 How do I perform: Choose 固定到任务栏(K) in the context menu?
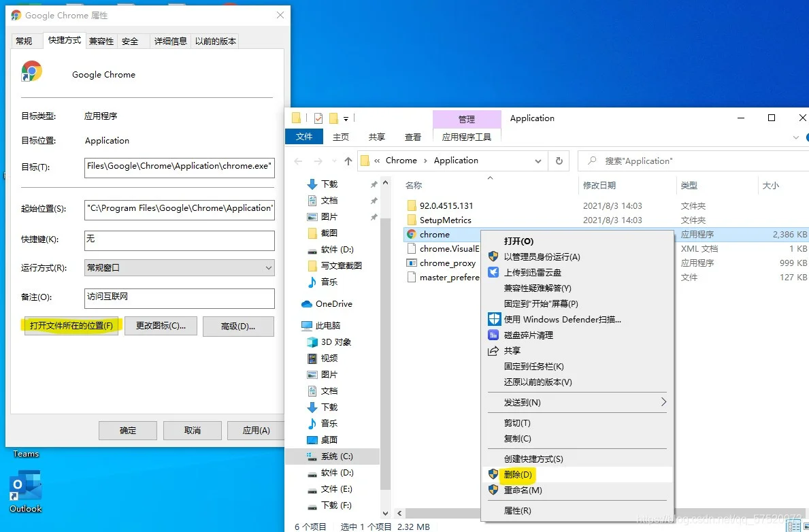pyautogui.click(x=578, y=367)
